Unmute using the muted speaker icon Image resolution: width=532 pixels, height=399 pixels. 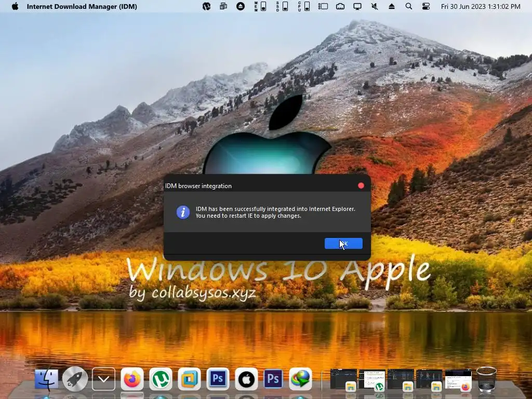(375, 6)
